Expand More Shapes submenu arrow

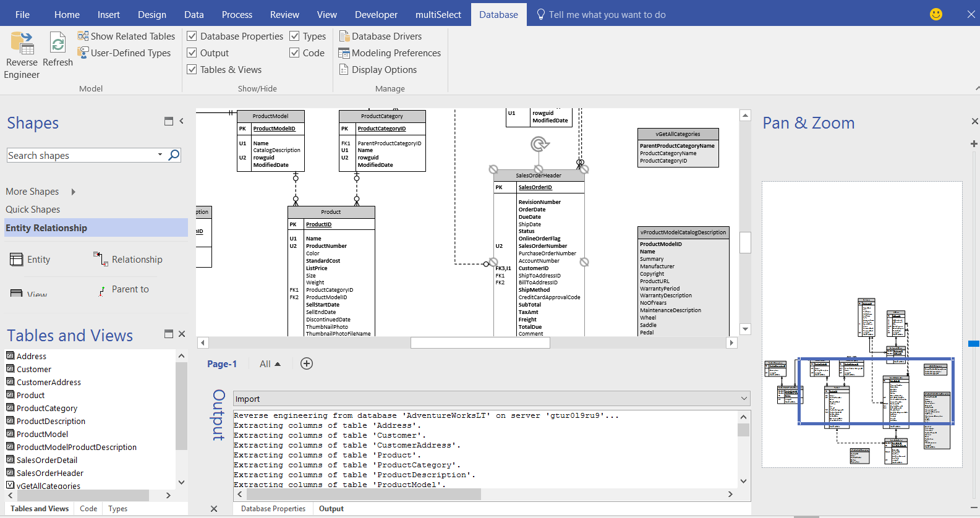click(x=74, y=192)
